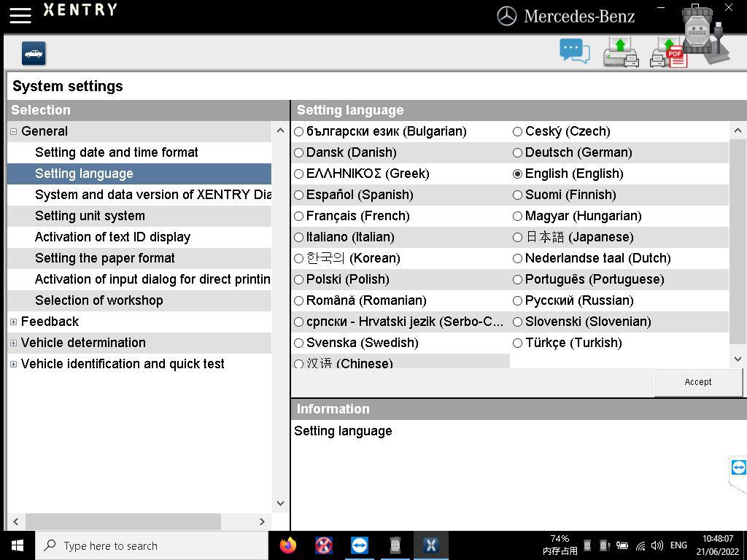Open the grey multiplexer taskbar app
The height and width of the screenshot is (560, 747).
[395, 545]
